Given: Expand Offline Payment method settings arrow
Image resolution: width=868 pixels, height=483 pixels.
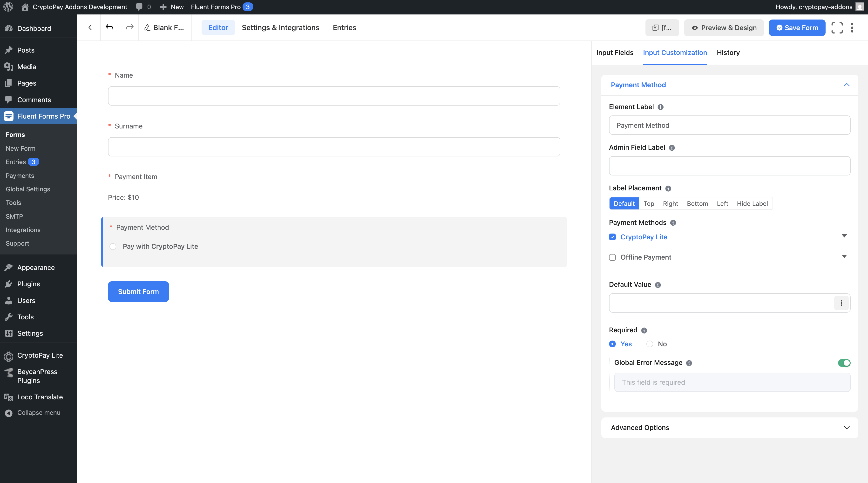Looking at the screenshot, I should (x=844, y=256).
